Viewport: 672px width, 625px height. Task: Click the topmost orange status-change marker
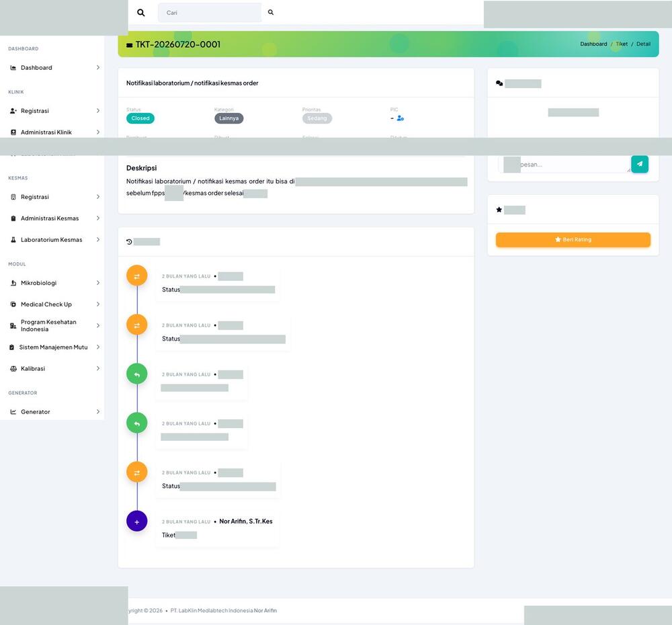(x=136, y=276)
